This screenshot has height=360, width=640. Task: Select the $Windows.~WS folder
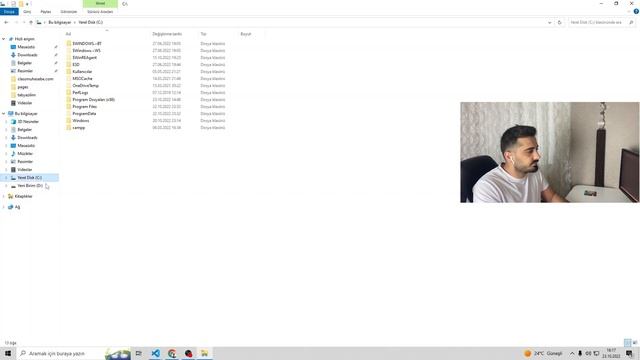tap(87, 51)
